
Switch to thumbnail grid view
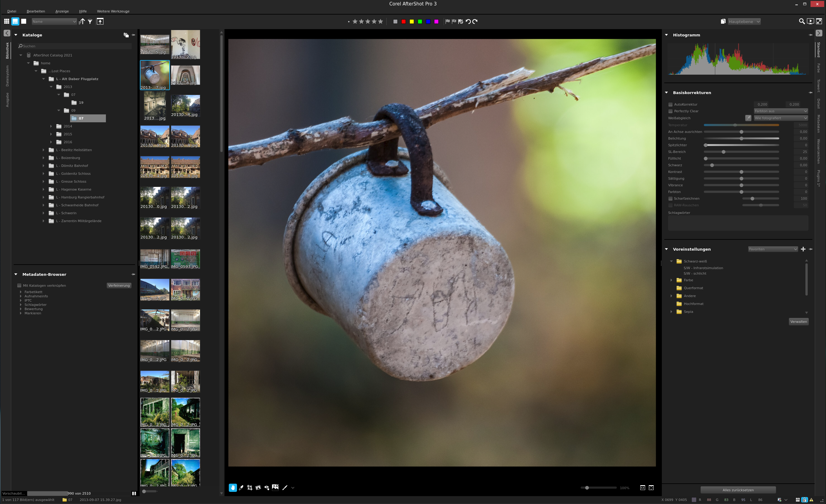[6, 22]
